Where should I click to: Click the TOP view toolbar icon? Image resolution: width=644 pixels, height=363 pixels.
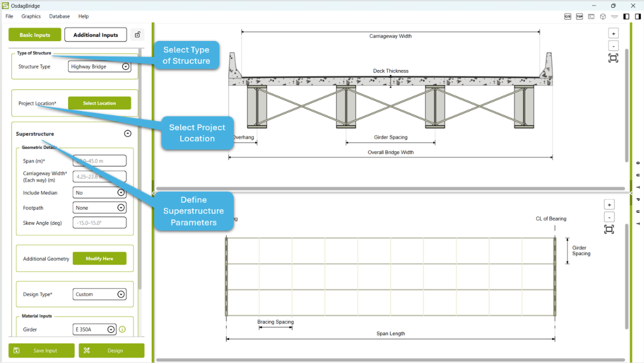tap(579, 16)
